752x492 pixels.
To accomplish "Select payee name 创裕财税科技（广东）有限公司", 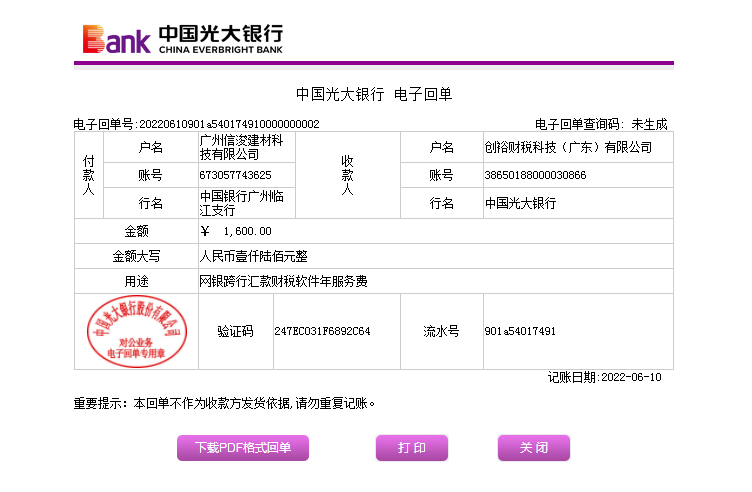I will [x=568, y=147].
